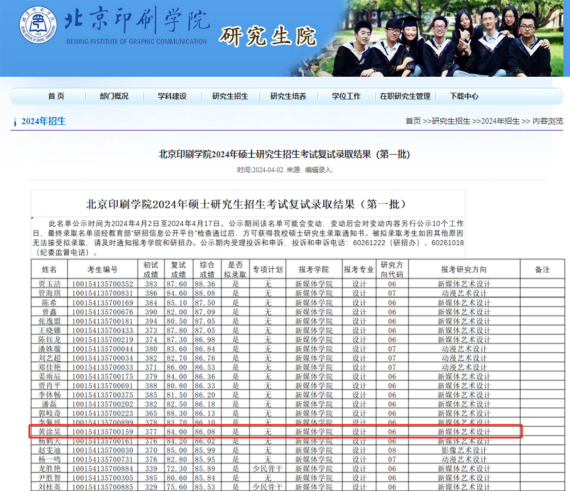Click exam number 100154135700831
This screenshot has width=570, height=492.
click(x=103, y=293)
